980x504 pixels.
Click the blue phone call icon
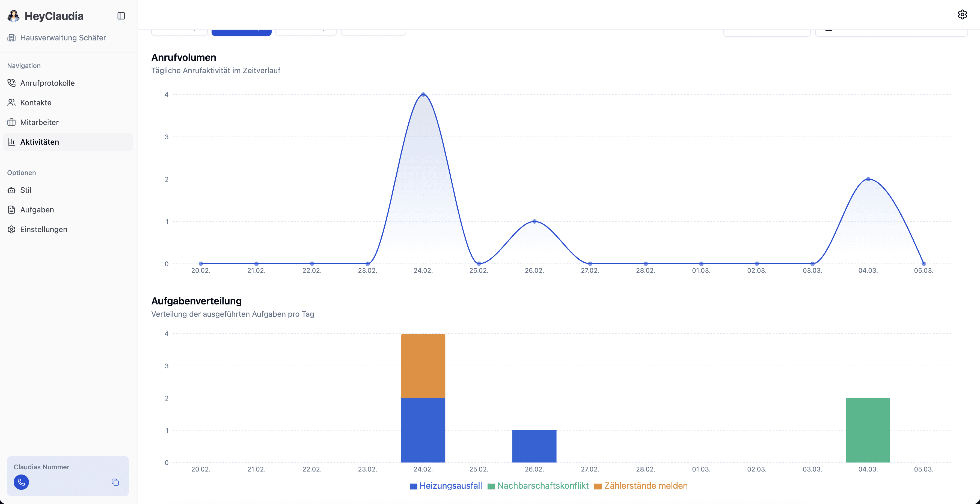21,482
